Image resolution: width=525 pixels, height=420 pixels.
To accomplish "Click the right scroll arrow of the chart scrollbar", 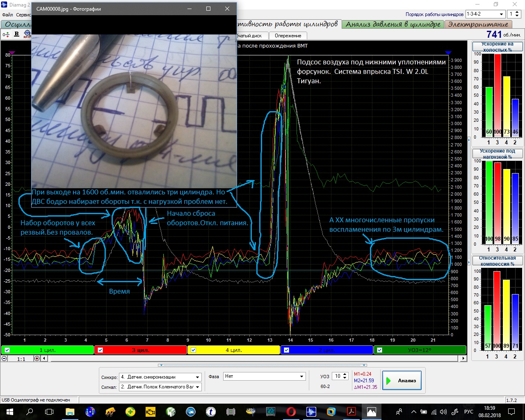I will [463, 358].
